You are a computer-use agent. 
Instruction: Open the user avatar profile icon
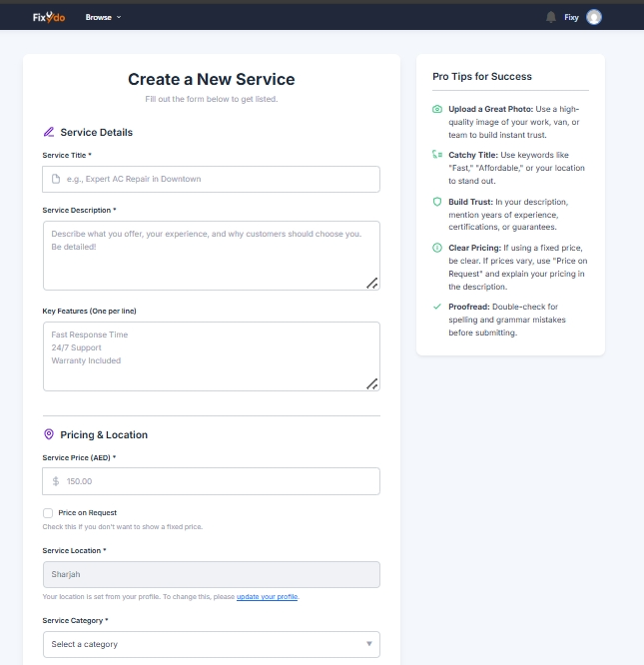pyautogui.click(x=594, y=17)
